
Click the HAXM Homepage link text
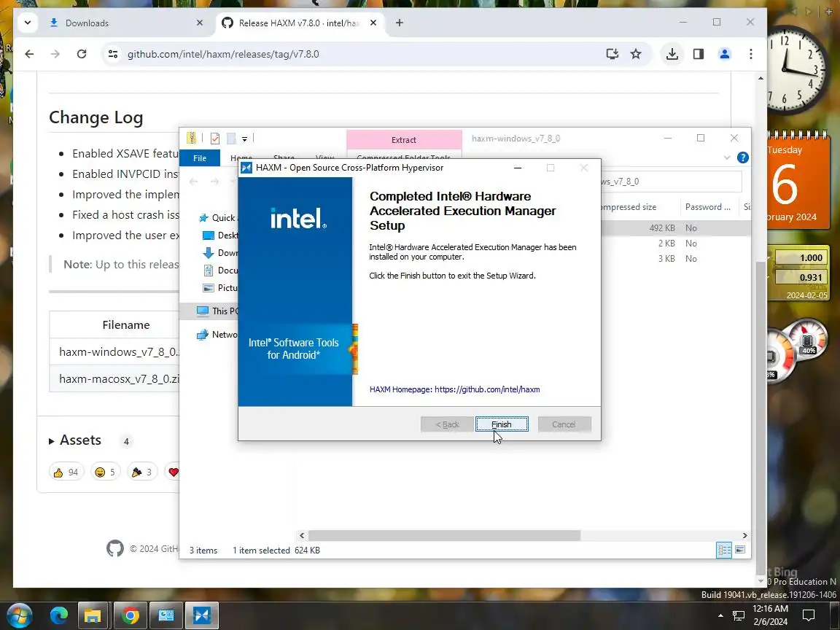[x=454, y=389]
